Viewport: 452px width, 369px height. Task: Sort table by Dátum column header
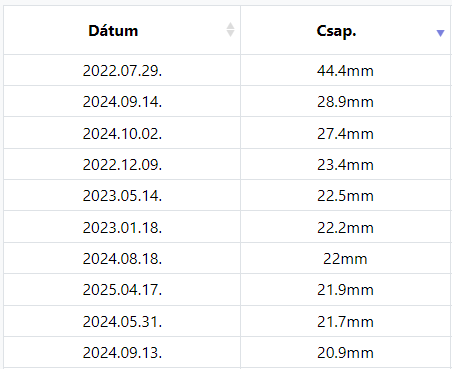pyautogui.click(x=113, y=31)
